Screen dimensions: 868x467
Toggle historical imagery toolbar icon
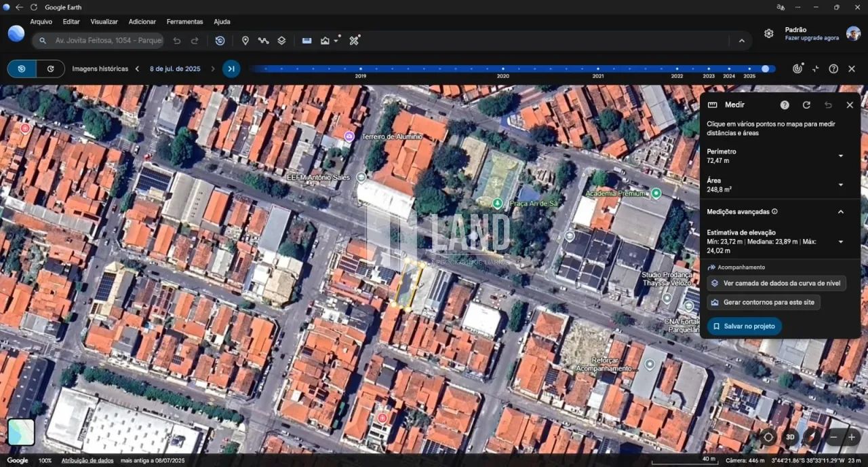[x=220, y=41]
